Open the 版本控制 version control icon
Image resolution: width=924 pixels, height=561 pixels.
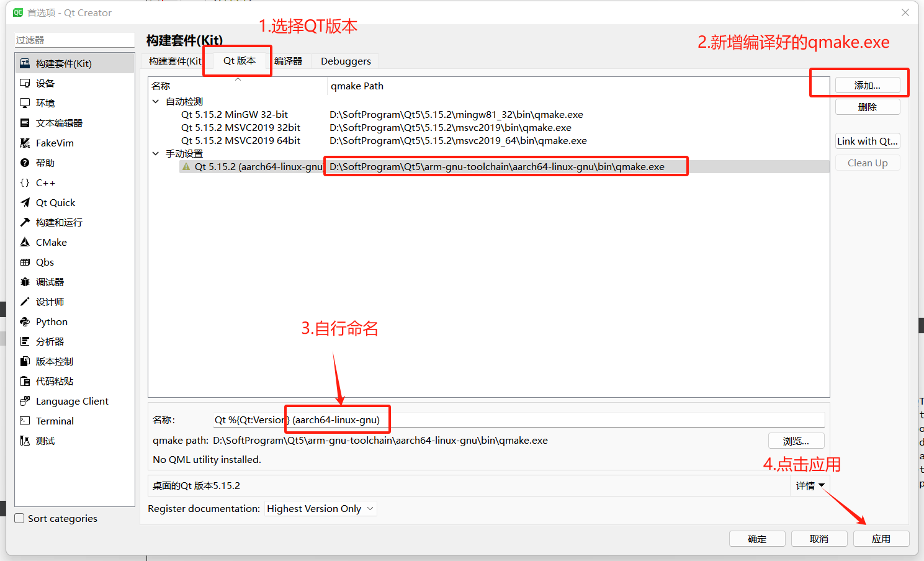(x=25, y=361)
